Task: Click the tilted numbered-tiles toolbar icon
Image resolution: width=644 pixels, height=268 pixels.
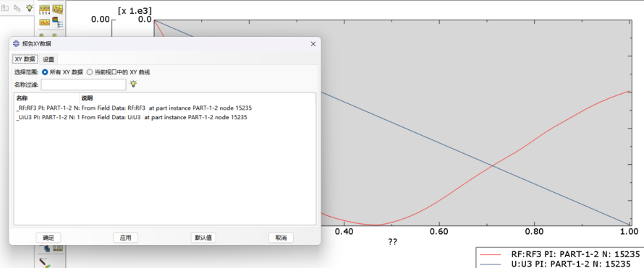Action: point(57,9)
